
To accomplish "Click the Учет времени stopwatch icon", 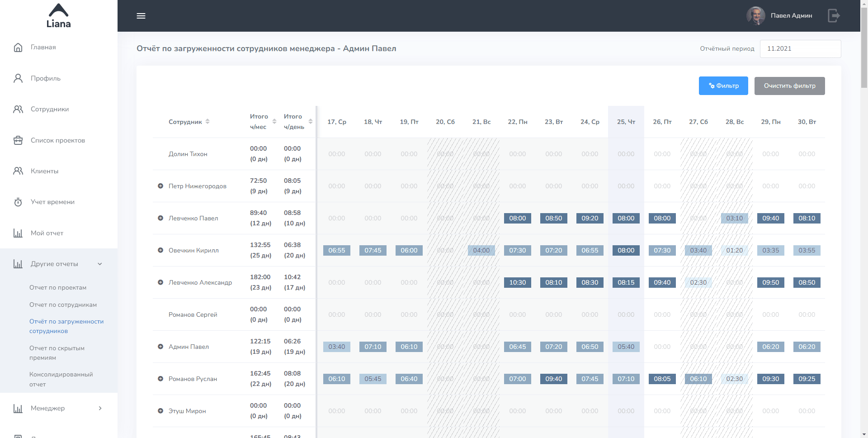I will tap(18, 202).
